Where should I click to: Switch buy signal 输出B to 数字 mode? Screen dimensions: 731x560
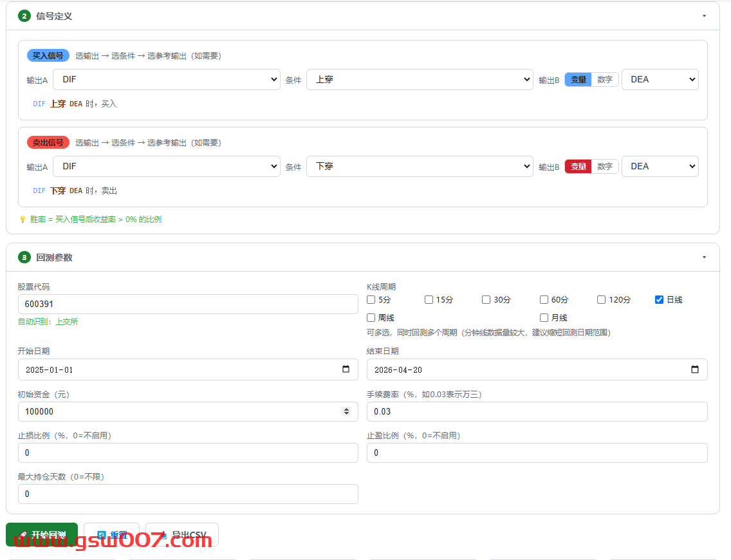(605, 79)
